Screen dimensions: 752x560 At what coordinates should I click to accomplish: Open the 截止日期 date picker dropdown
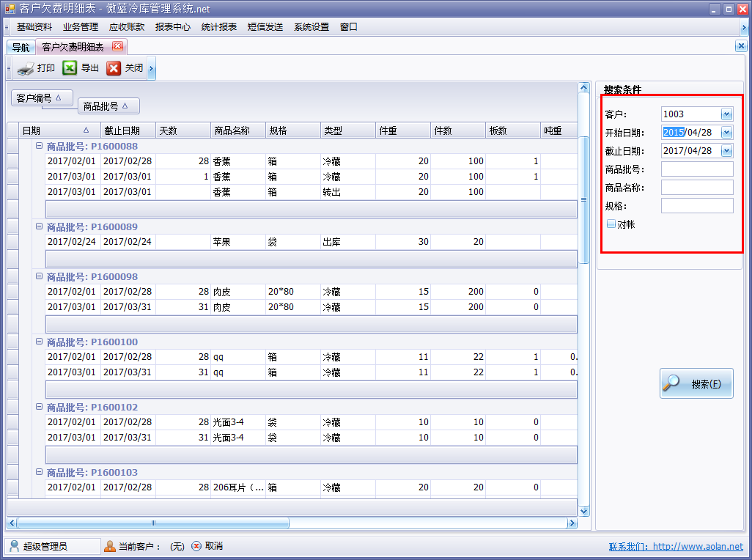coord(726,151)
